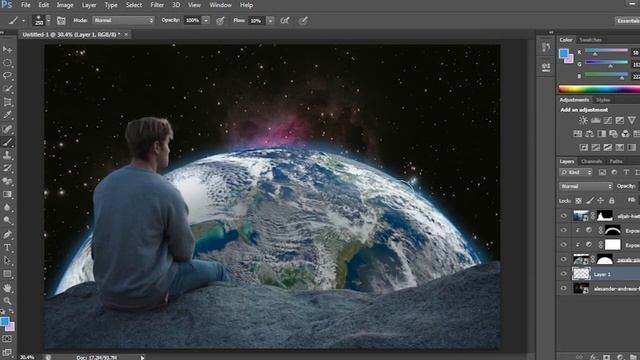Pick a color from the spectrum ramp
The width and height of the screenshot is (640, 360).
(x=599, y=89)
